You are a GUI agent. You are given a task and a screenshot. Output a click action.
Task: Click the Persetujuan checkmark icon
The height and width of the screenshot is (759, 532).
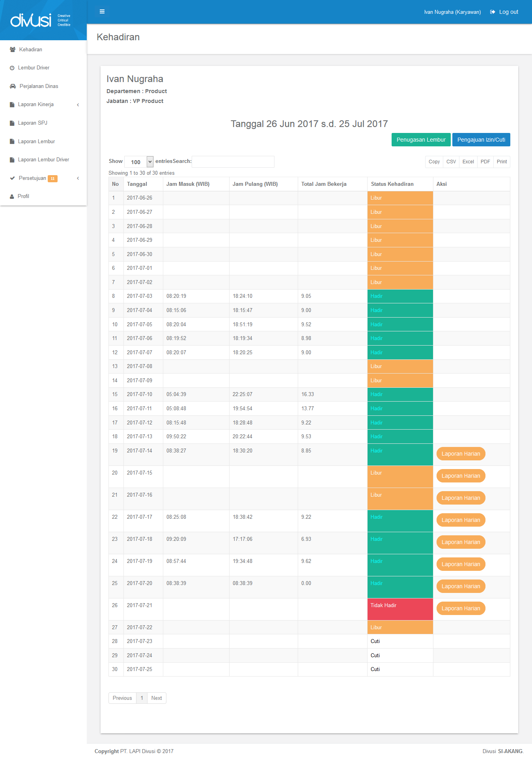(x=12, y=178)
